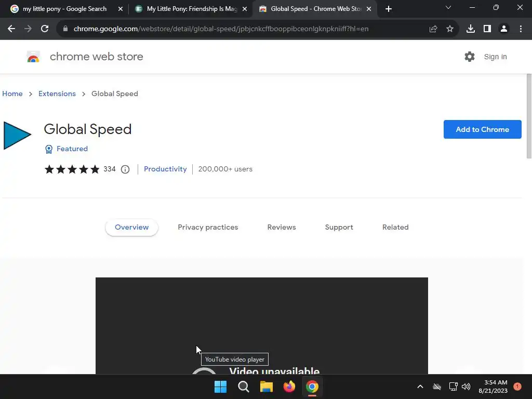Open Windows Start menu
This screenshot has width=532, height=399.
(220, 387)
